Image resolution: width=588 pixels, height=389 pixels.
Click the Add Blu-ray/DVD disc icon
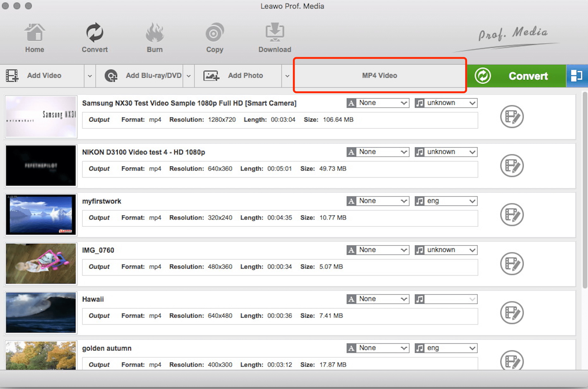coord(111,76)
